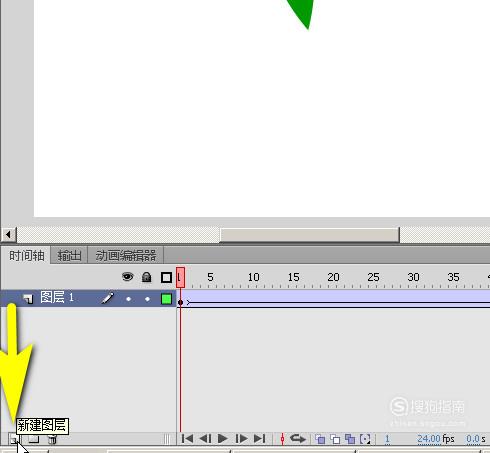Click frame 30 on the timeline ruler

point(413,277)
